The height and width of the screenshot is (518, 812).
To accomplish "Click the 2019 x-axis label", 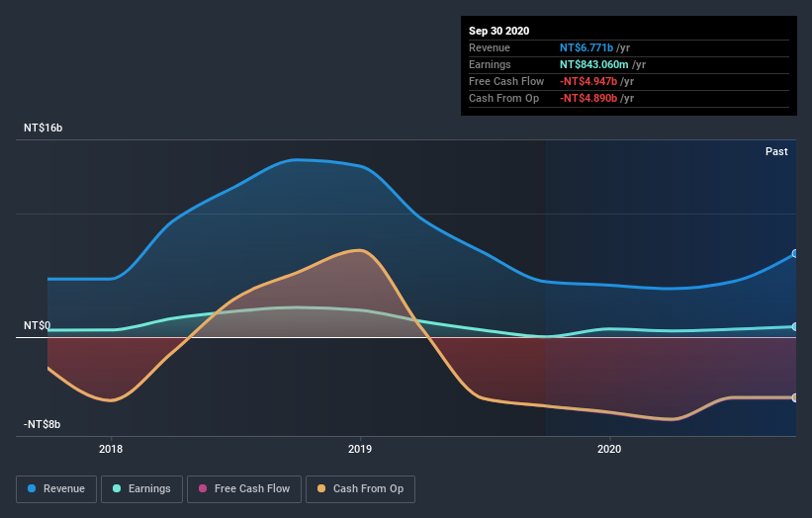I will click(x=360, y=449).
